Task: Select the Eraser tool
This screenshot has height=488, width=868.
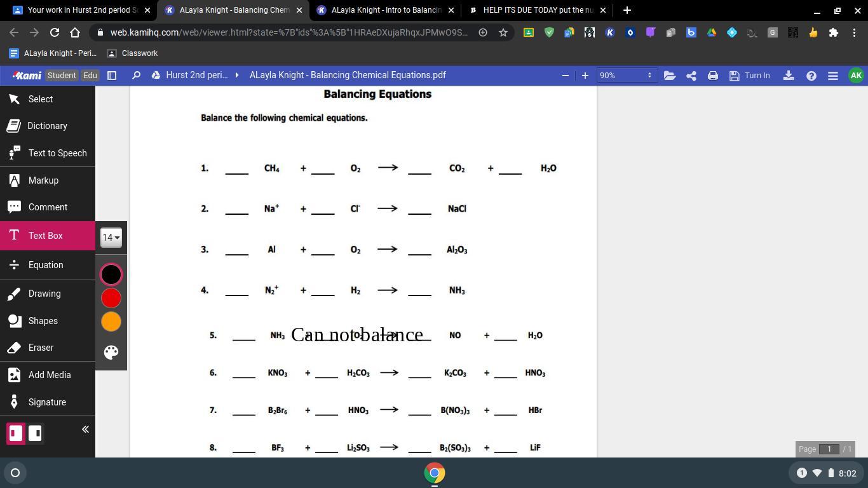Action: click(48, 348)
